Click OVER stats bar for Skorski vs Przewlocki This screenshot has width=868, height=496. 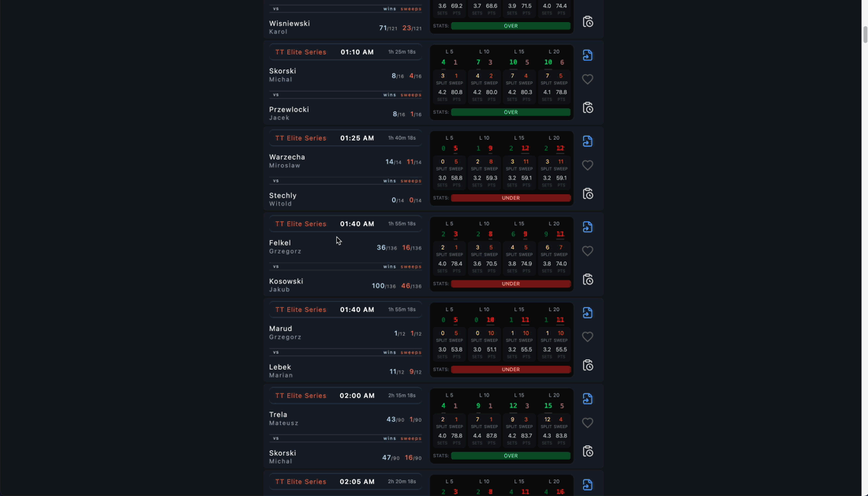coord(511,112)
